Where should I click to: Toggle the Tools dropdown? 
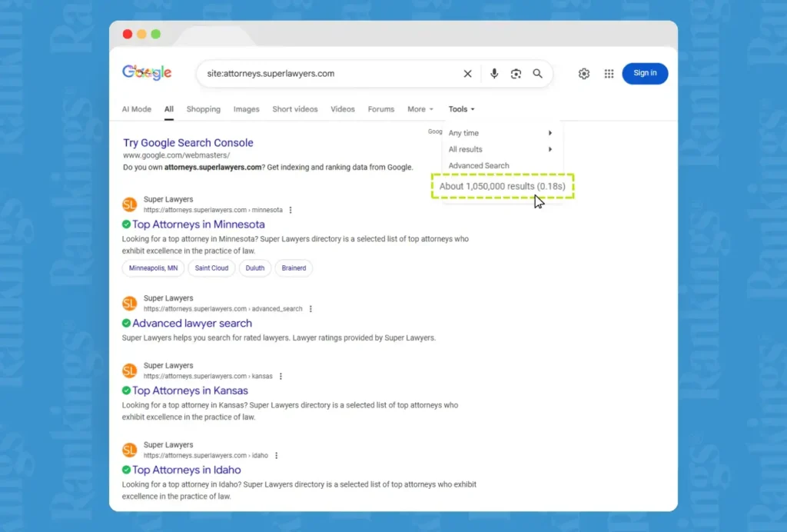coord(461,109)
